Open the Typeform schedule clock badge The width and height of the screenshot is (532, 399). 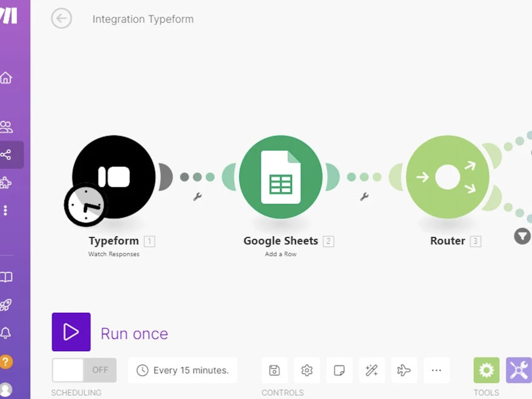coord(86,205)
